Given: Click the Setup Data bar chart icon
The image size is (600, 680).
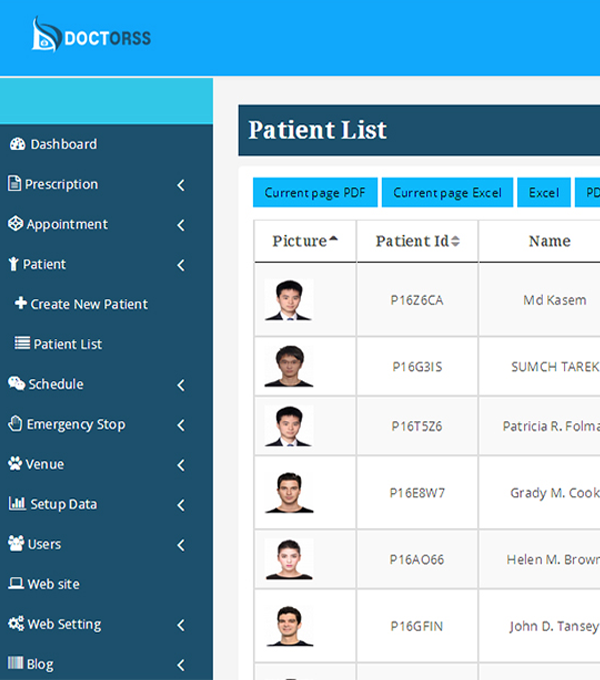Looking at the screenshot, I should [17, 503].
